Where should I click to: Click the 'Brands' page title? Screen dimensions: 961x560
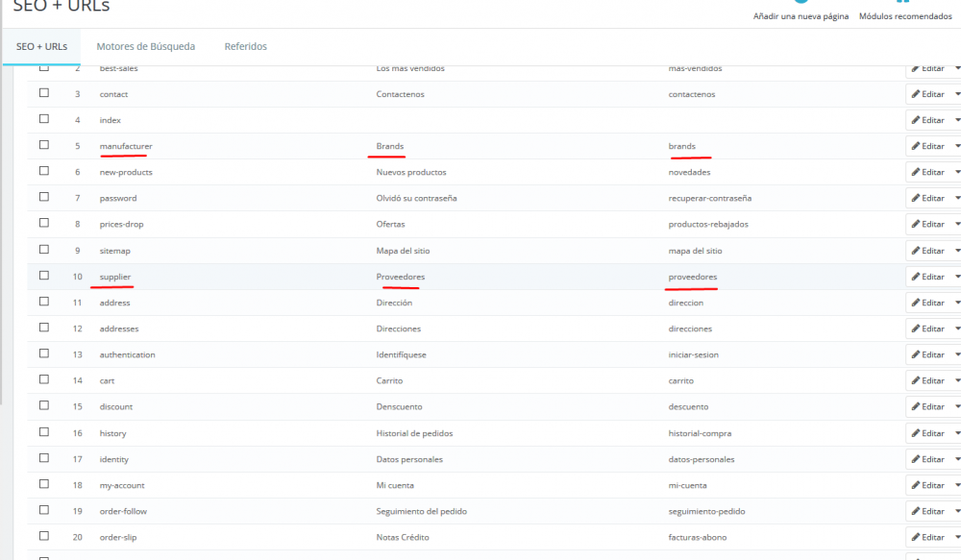(390, 146)
